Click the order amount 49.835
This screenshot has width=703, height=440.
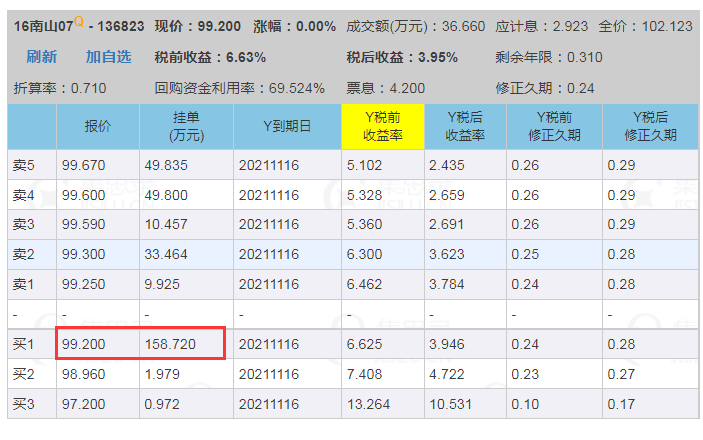tap(166, 165)
